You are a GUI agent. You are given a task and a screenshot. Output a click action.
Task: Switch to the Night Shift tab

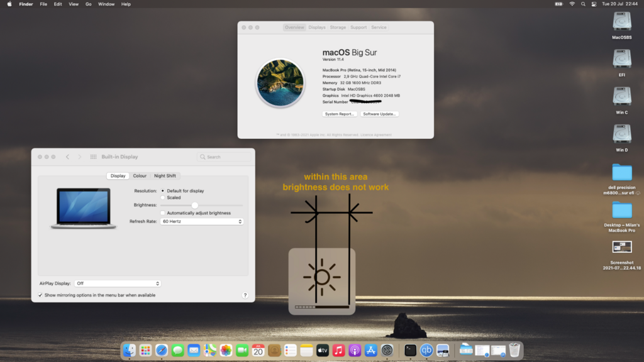pyautogui.click(x=165, y=176)
